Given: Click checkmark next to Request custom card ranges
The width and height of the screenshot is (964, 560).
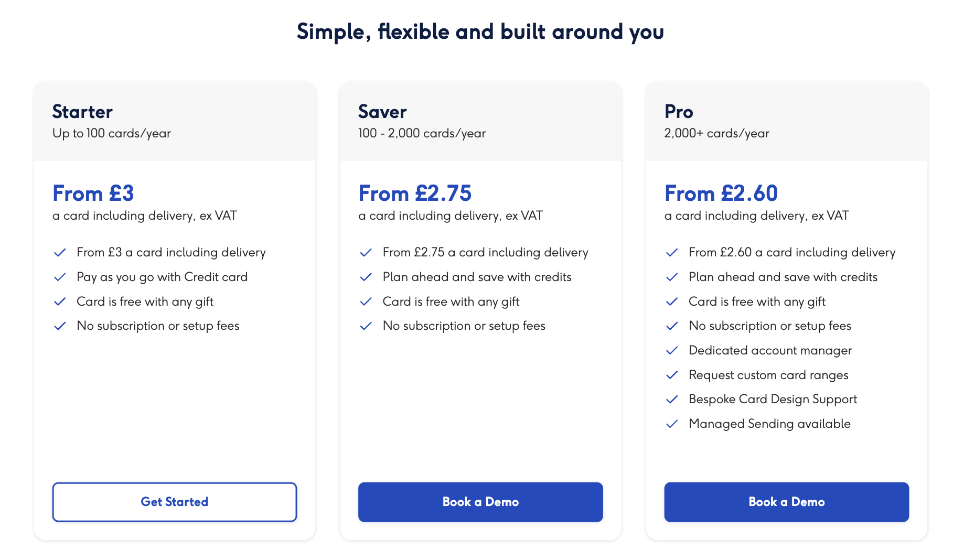Looking at the screenshot, I should coord(672,375).
